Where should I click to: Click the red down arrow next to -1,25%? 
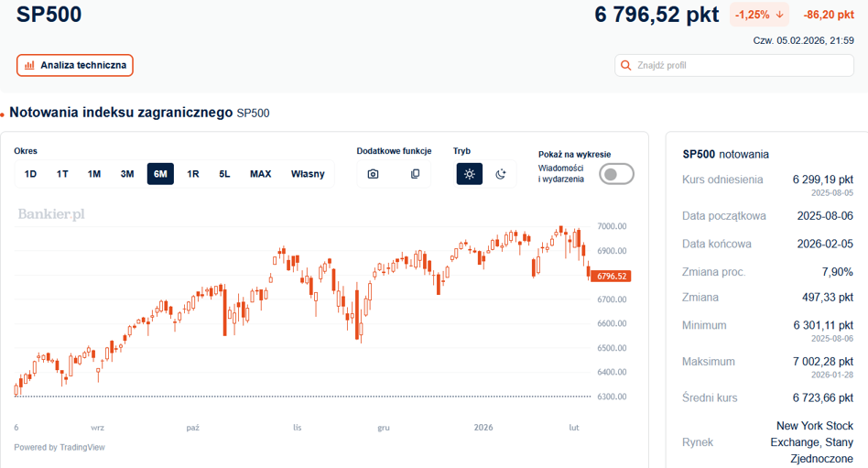point(779,15)
